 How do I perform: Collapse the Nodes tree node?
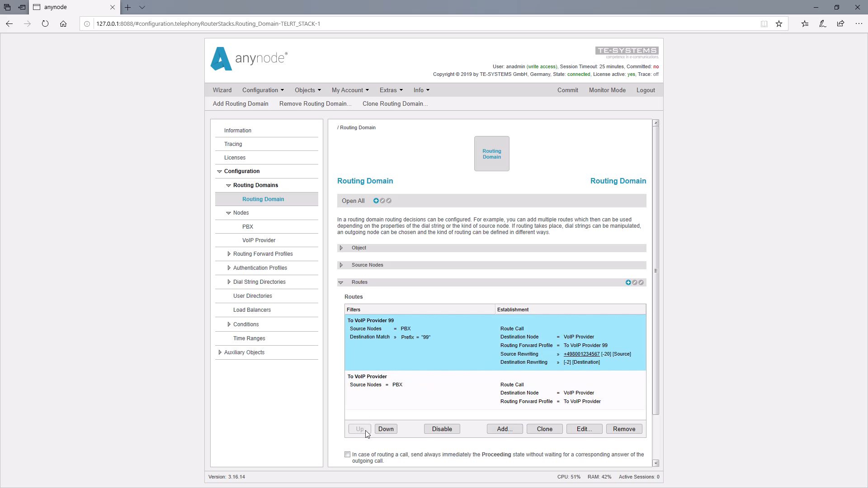(x=228, y=213)
